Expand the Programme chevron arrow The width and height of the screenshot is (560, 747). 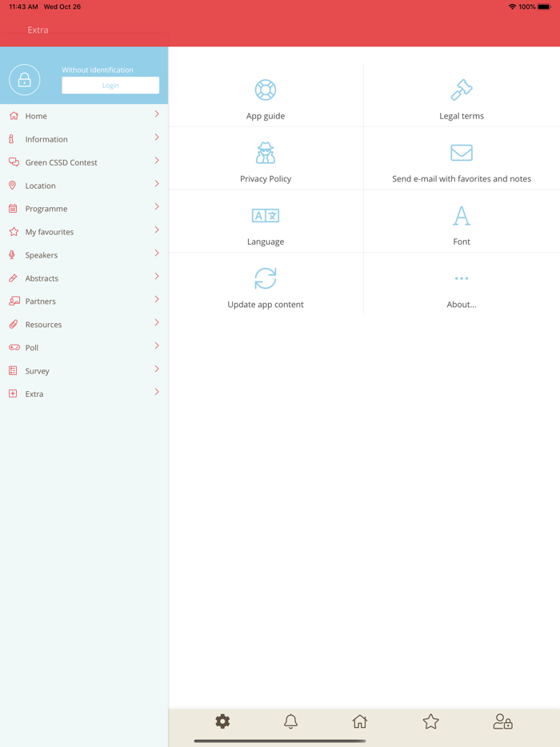coord(157,207)
